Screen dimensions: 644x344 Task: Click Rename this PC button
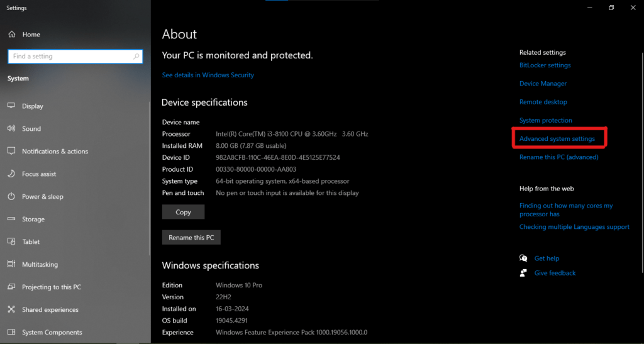[191, 237]
